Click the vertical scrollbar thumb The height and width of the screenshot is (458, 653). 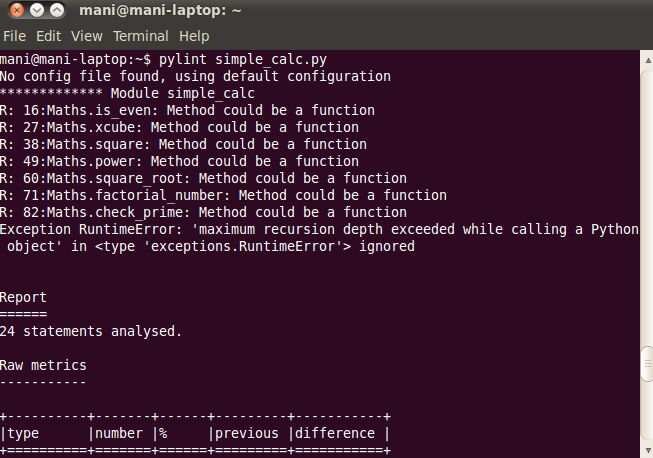pyautogui.click(x=647, y=361)
